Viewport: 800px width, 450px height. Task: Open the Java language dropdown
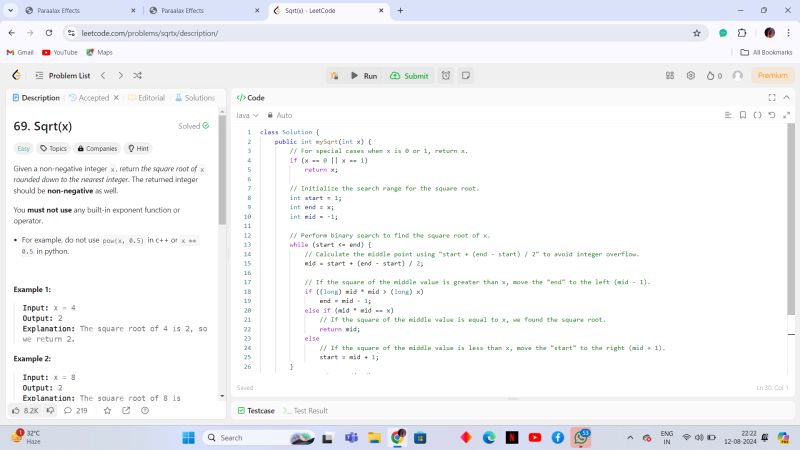[x=247, y=115]
